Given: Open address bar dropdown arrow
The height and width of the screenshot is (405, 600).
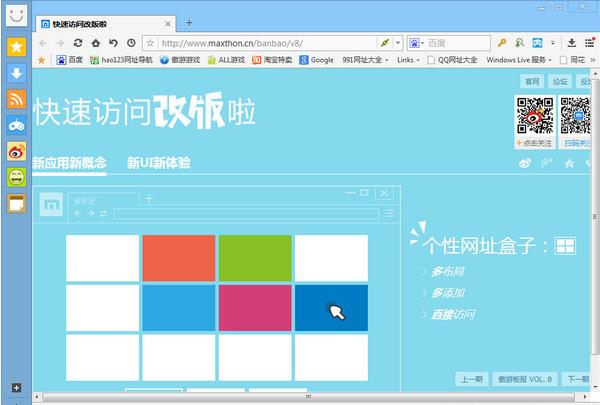Looking at the screenshot, I should pyautogui.click(x=398, y=43).
